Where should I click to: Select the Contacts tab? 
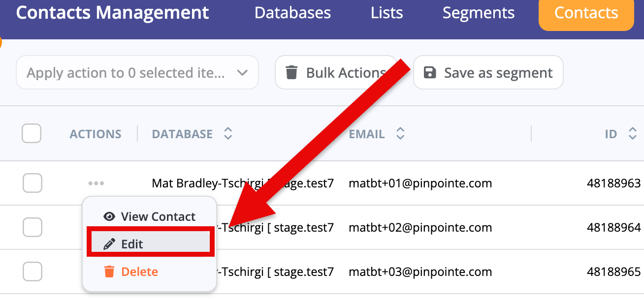(586, 13)
